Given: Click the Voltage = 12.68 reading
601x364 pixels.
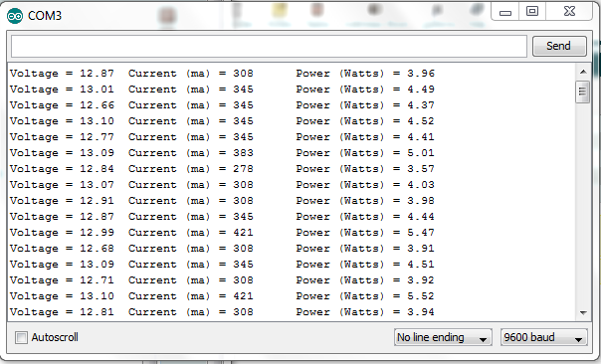Looking at the screenshot, I should point(62,249).
